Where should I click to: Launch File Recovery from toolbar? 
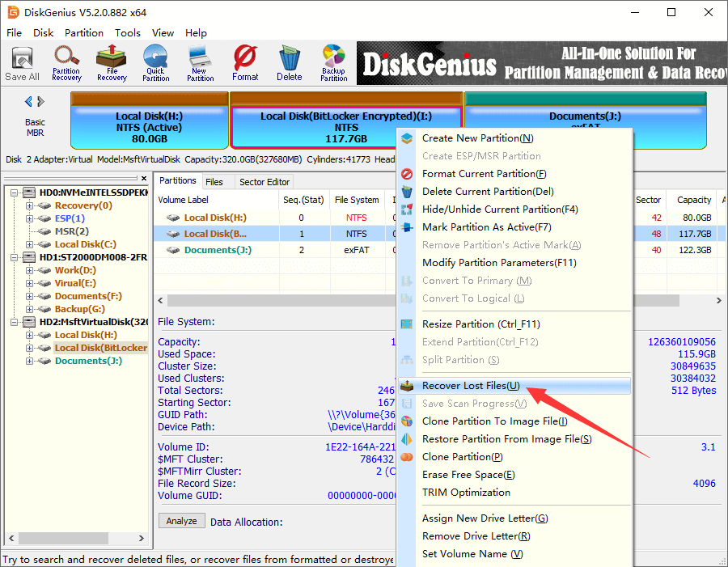point(112,64)
